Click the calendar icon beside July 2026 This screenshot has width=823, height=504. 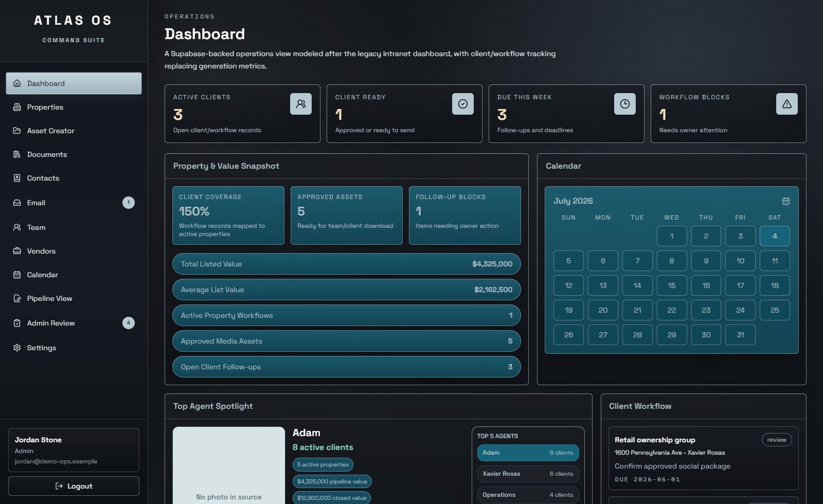coord(786,201)
